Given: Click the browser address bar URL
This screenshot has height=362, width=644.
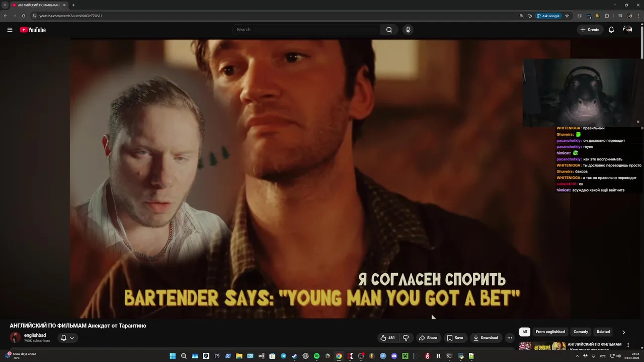Looking at the screenshot, I should [70, 16].
